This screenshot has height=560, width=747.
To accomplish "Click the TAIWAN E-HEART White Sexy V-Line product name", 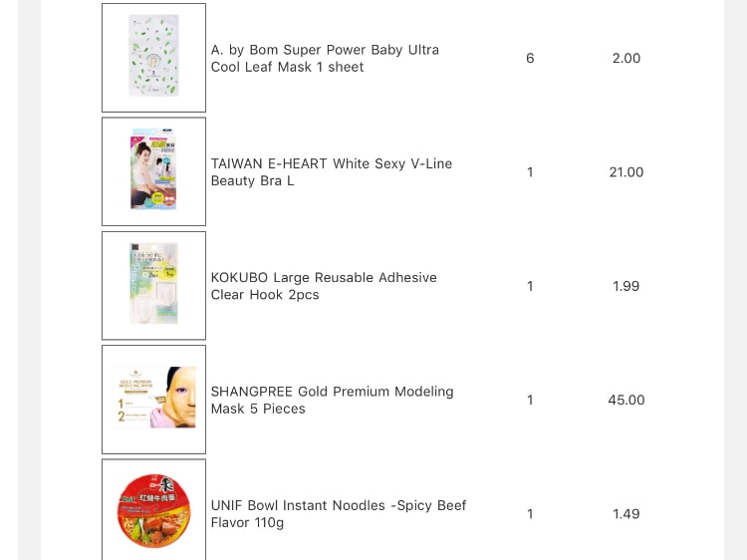I will point(332,172).
